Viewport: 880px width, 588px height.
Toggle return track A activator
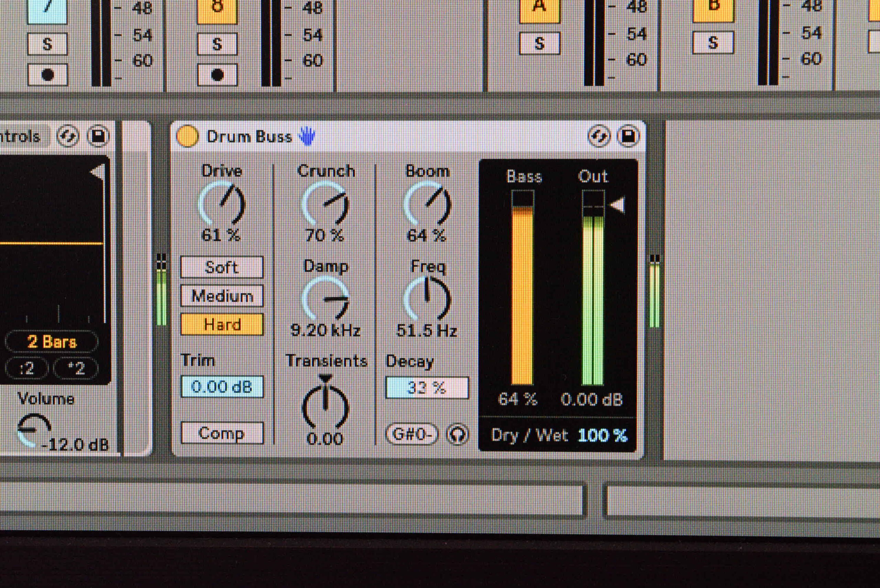click(x=539, y=11)
